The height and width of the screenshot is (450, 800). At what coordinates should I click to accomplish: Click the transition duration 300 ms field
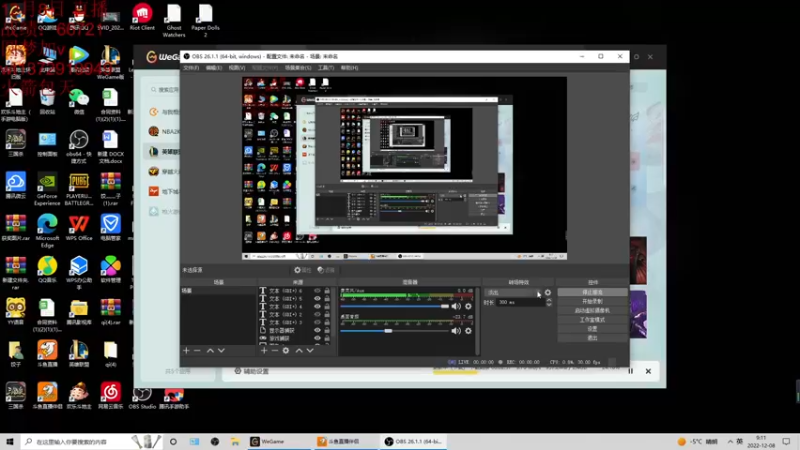tap(520, 303)
